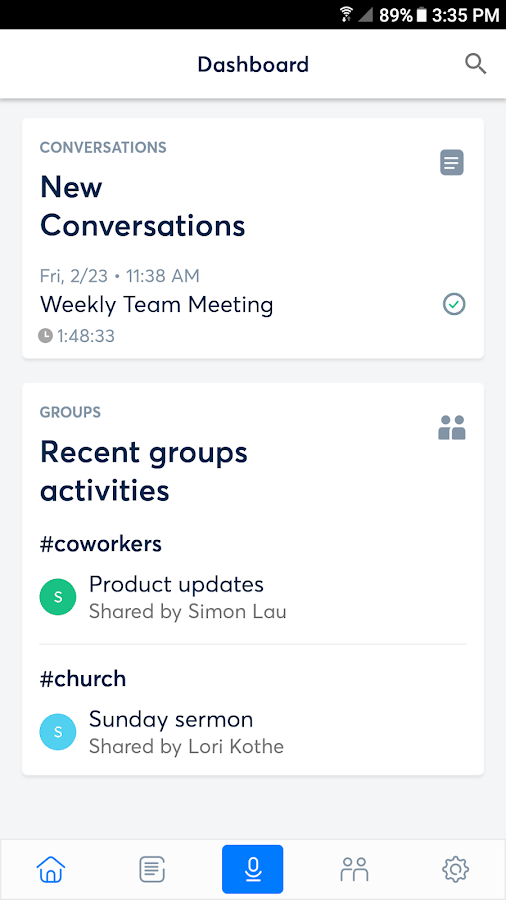Image resolution: width=506 pixels, height=900 pixels.
Task: Click the green checkmark on Weekly Team Meeting
Action: coord(454,304)
